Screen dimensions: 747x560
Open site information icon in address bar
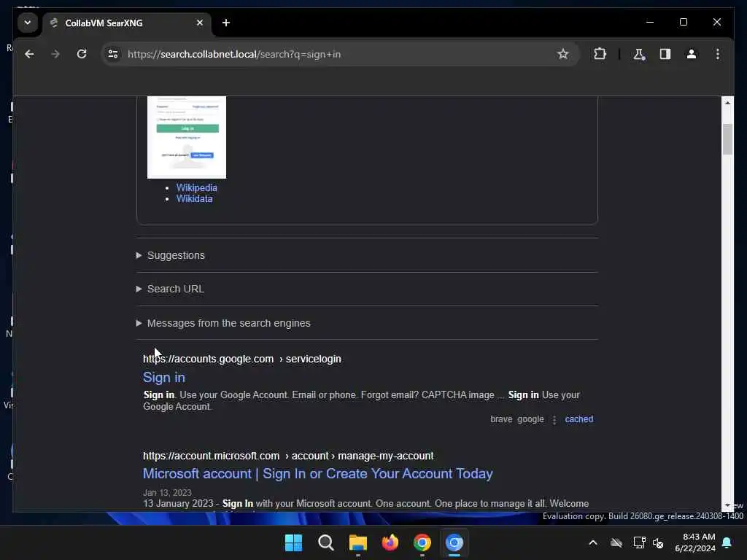pos(113,54)
